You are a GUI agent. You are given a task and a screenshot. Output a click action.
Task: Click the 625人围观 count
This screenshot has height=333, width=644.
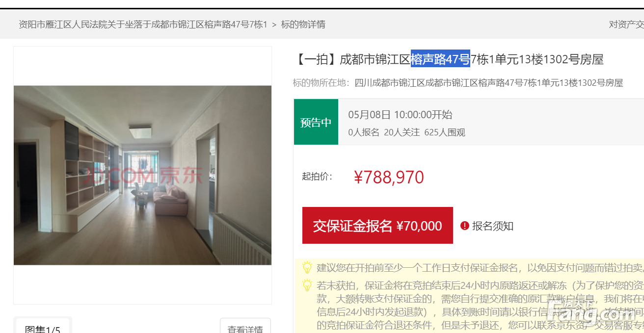click(x=445, y=132)
